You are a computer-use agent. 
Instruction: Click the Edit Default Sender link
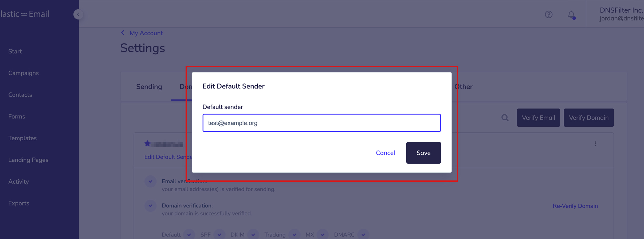pos(168,157)
